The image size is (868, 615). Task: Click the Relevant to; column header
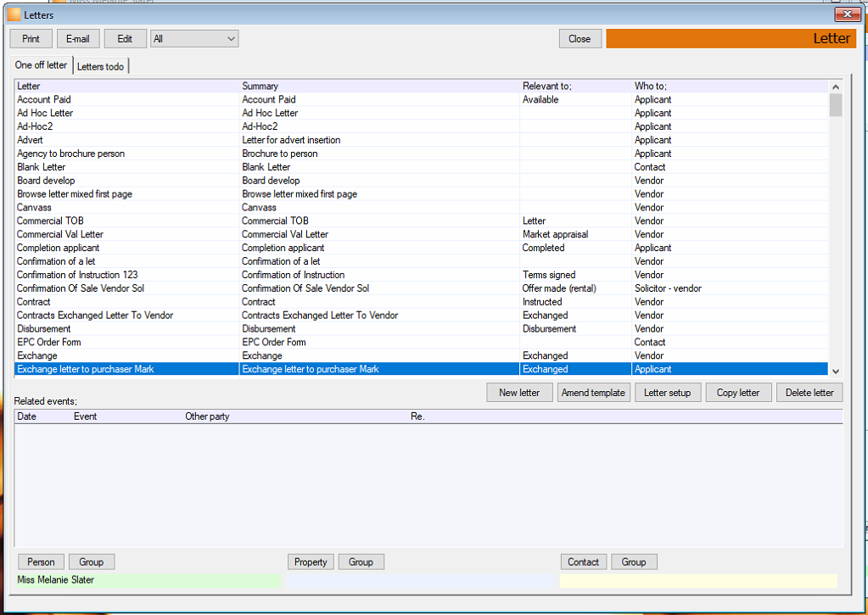click(x=575, y=86)
